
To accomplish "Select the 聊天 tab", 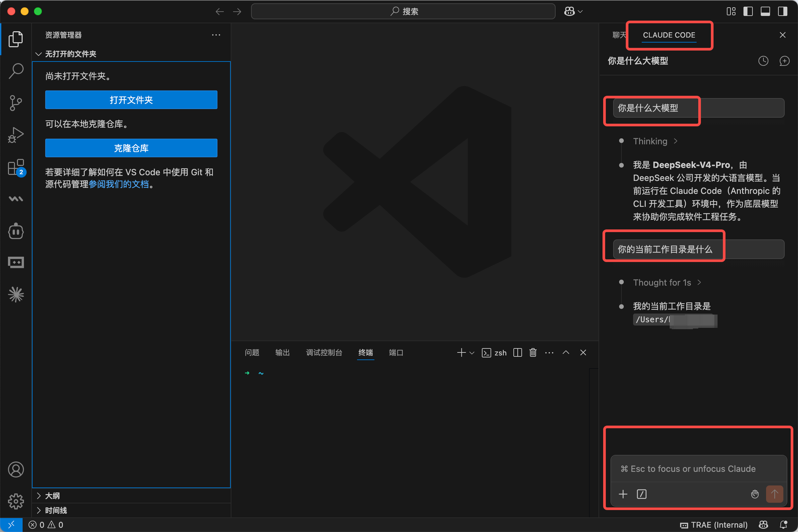I will tap(619, 35).
